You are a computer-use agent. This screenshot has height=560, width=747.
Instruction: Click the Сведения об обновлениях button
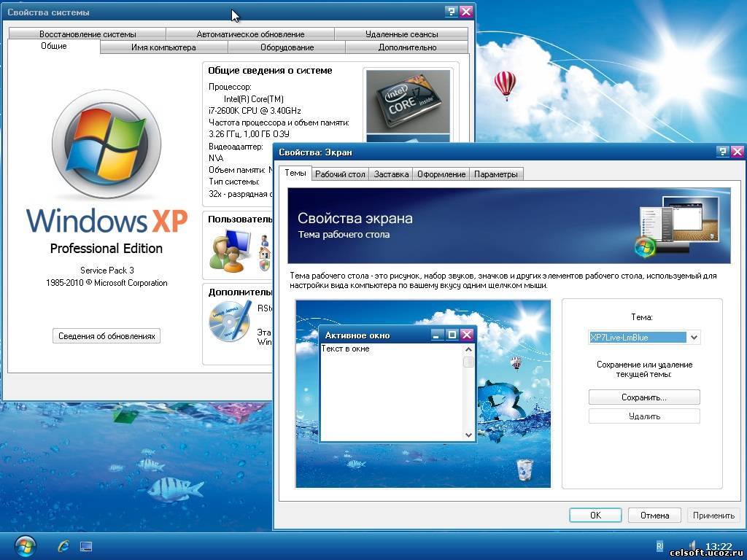coord(107,335)
